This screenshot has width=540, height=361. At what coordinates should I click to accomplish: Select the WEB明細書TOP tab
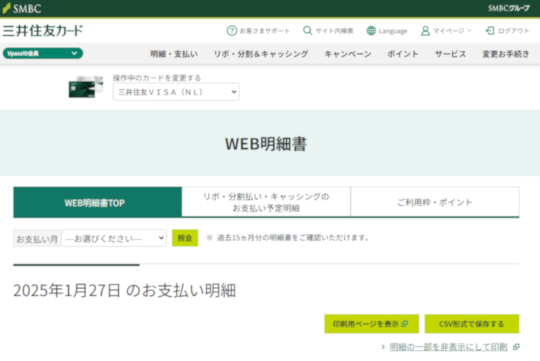[x=97, y=202]
